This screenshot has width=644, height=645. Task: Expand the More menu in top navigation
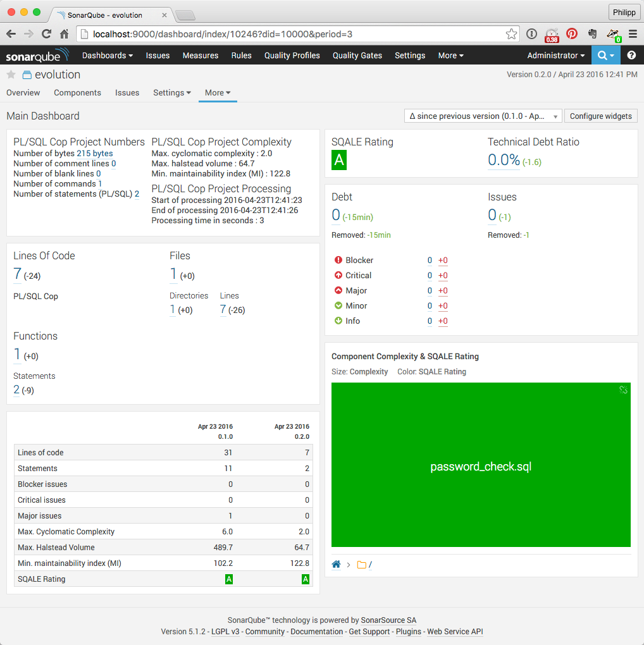coord(451,55)
